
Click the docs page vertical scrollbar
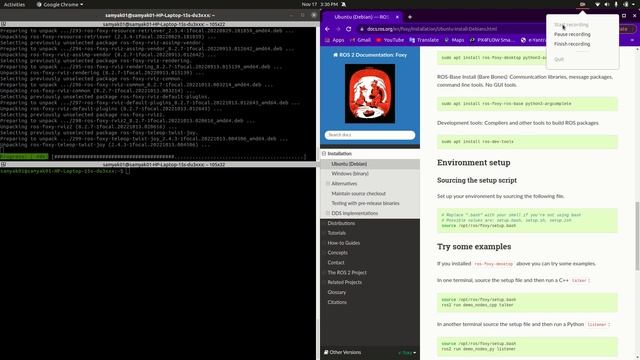pos(637,236)
